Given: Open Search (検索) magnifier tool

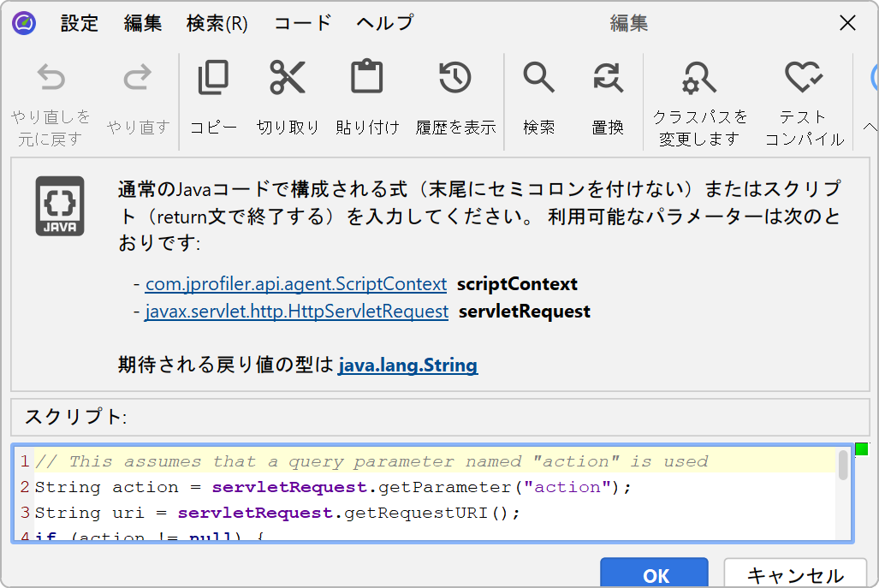Looking at the screenshot, I should [x=539, y=78].
